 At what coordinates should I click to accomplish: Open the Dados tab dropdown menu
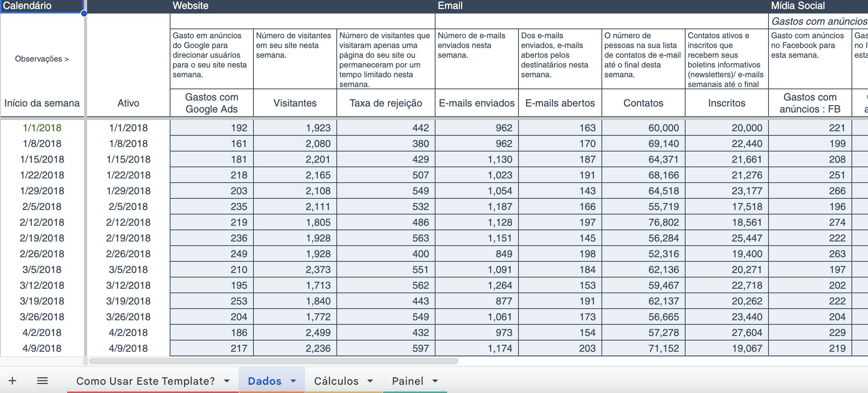292,381
